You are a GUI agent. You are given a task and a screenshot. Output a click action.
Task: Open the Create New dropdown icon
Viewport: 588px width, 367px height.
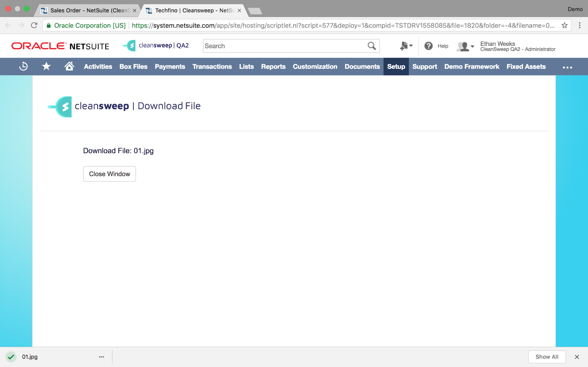(406, 46)
